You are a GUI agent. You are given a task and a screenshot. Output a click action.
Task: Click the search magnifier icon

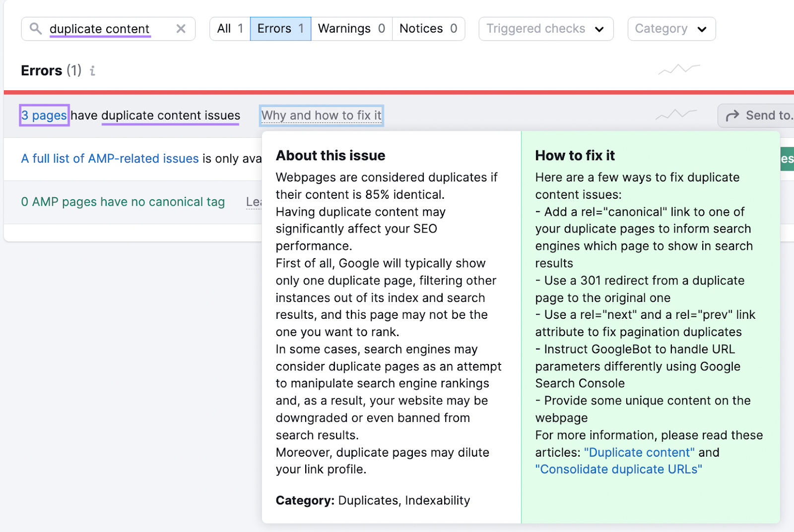[35, 28]
